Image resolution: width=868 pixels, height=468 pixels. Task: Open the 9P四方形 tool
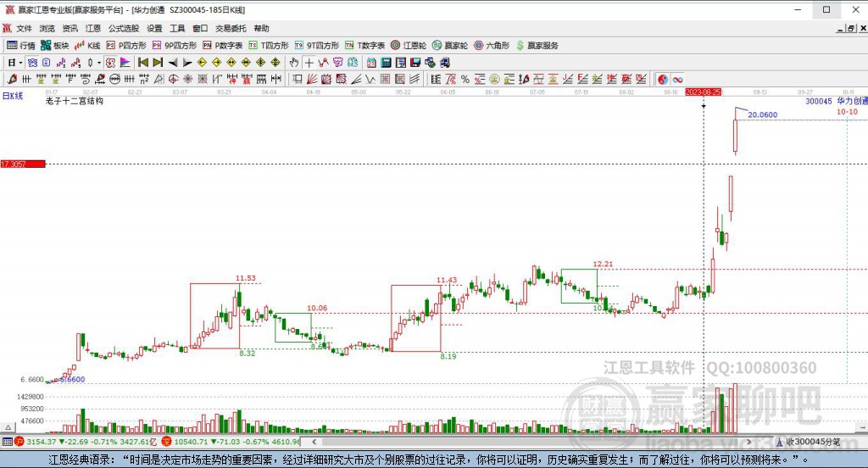(x=175, y=46)
